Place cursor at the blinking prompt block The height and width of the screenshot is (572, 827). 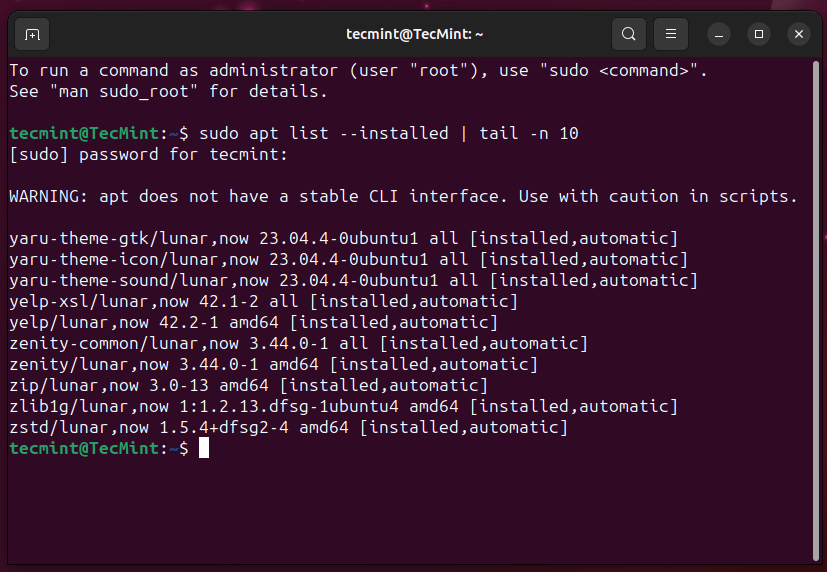pos(204,448)
